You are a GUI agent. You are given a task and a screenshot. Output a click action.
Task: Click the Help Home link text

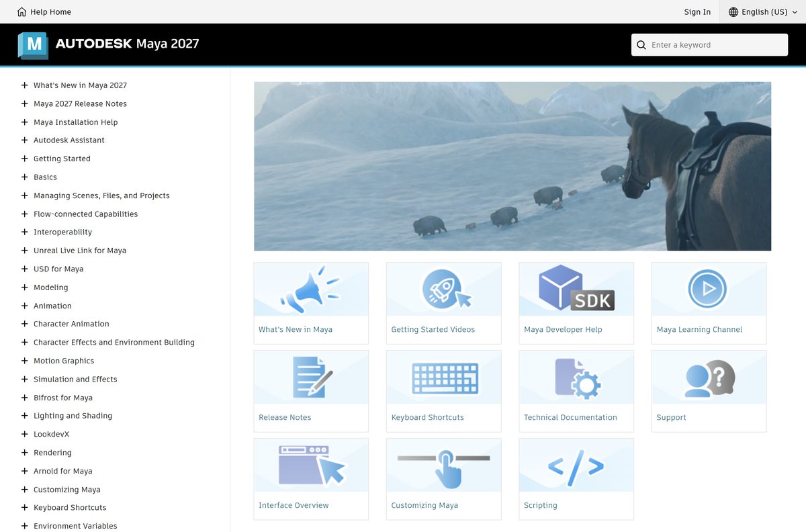(51, 12)
